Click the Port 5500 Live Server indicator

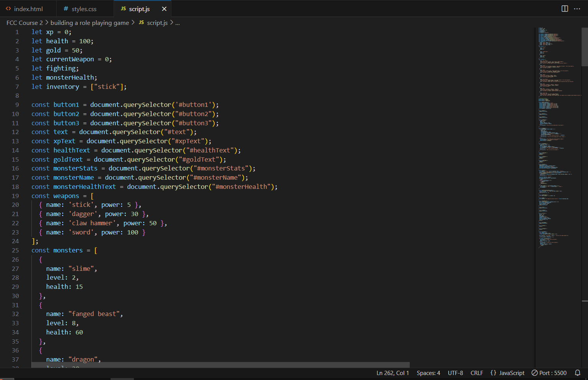tap(549, 373)
